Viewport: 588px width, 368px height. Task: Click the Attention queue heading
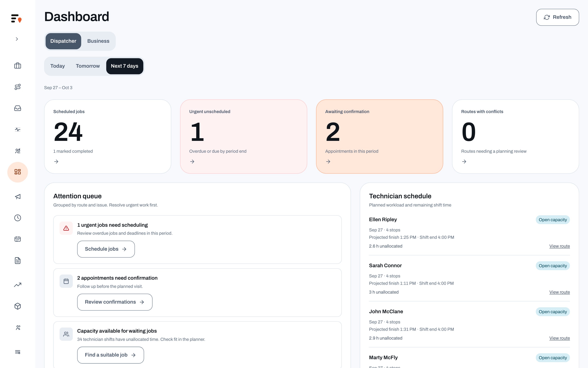click(77, 196)
